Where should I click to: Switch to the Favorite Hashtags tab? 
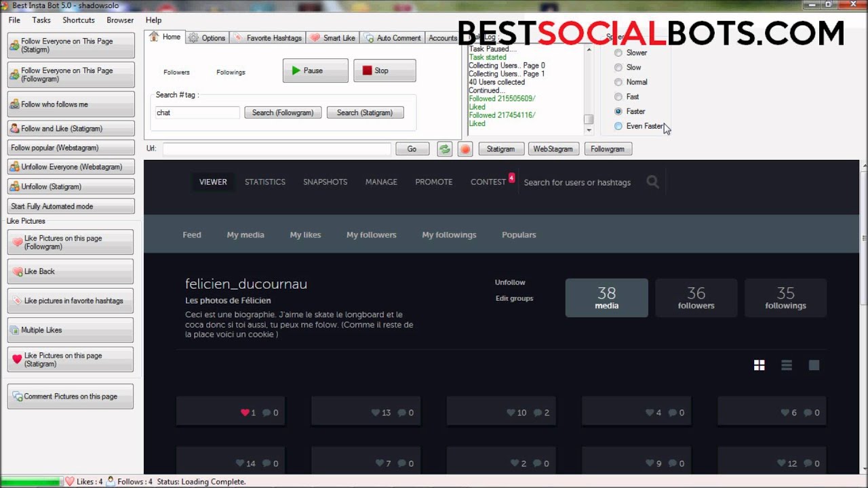pyautogui.click(x=268, y=38)
